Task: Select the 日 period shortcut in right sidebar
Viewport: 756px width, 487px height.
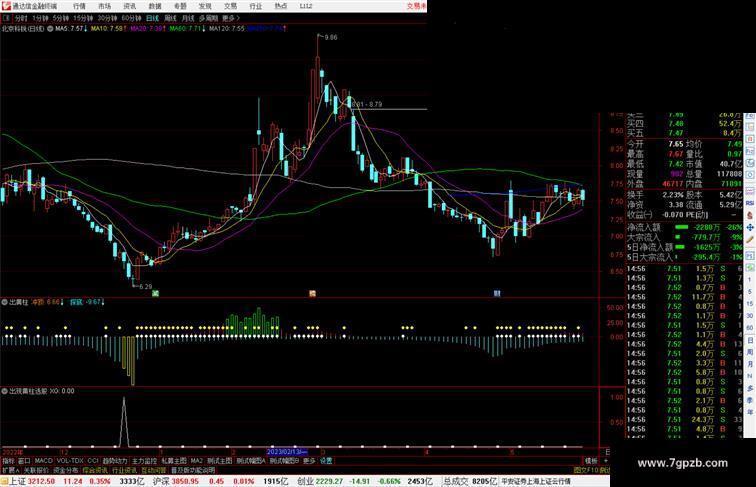Action: point(750,340)
